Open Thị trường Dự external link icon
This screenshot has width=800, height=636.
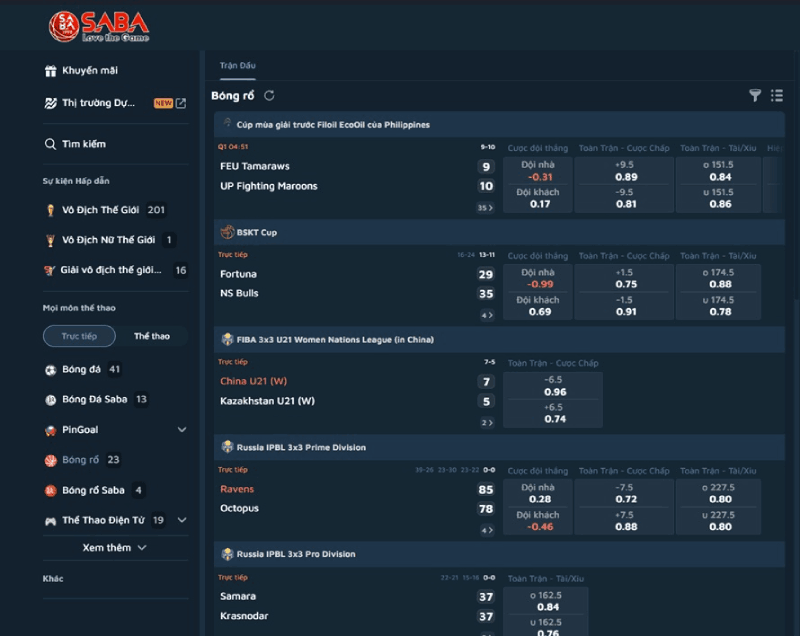coord(181,103)
